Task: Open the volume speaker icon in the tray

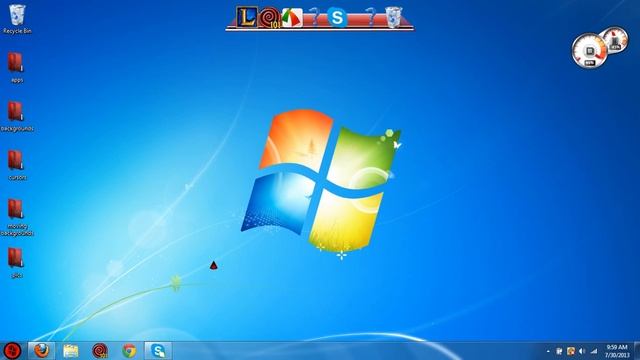Action: (582, 351)
